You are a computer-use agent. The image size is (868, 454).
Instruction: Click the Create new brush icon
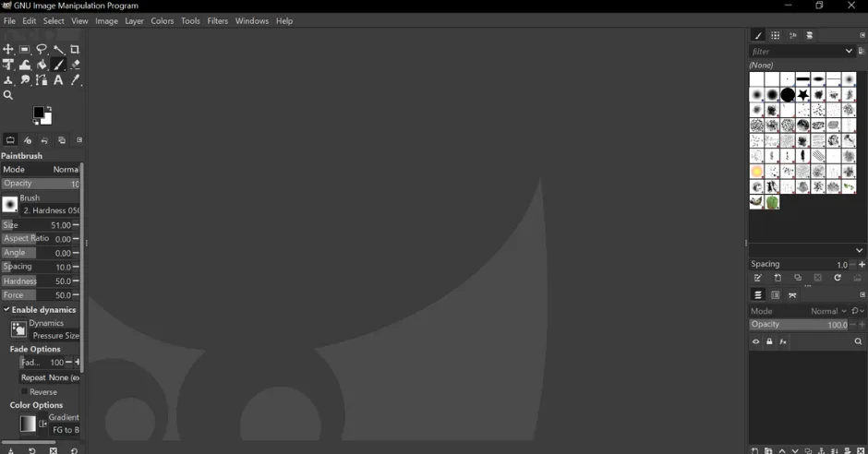778,278
